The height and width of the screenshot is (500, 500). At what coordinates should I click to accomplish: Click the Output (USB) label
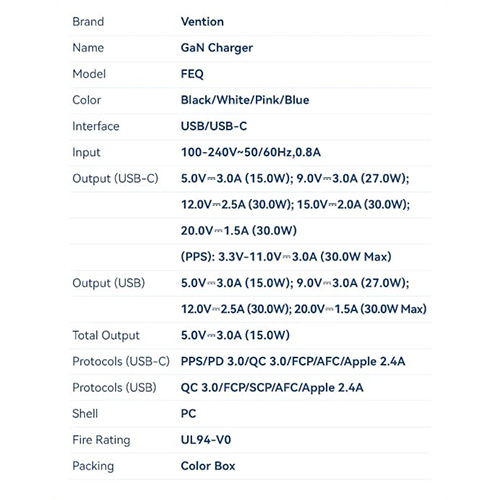click(109, 283)
